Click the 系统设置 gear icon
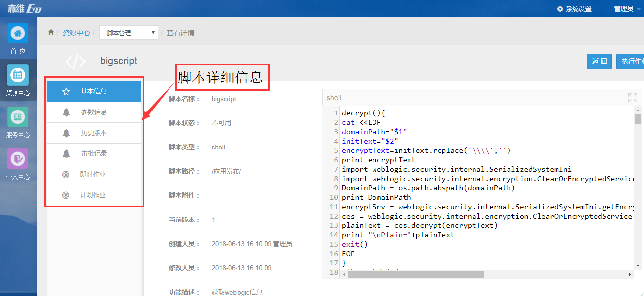 pyautogui.click(x=560, y=9)
